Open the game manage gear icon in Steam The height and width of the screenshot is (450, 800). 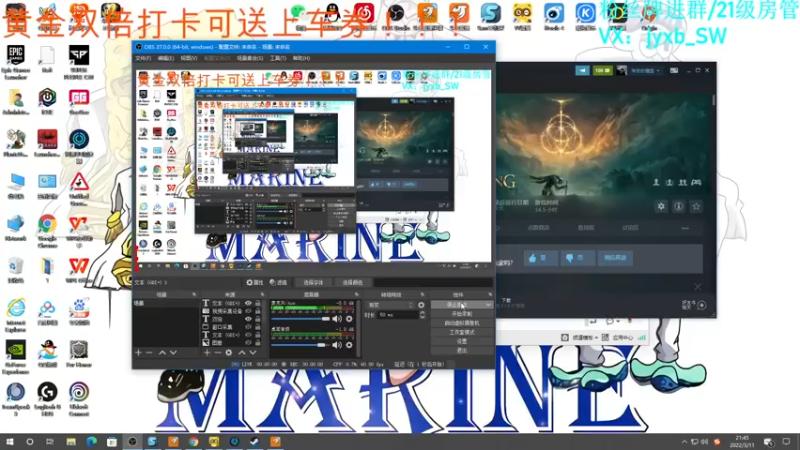pos(661,206)
